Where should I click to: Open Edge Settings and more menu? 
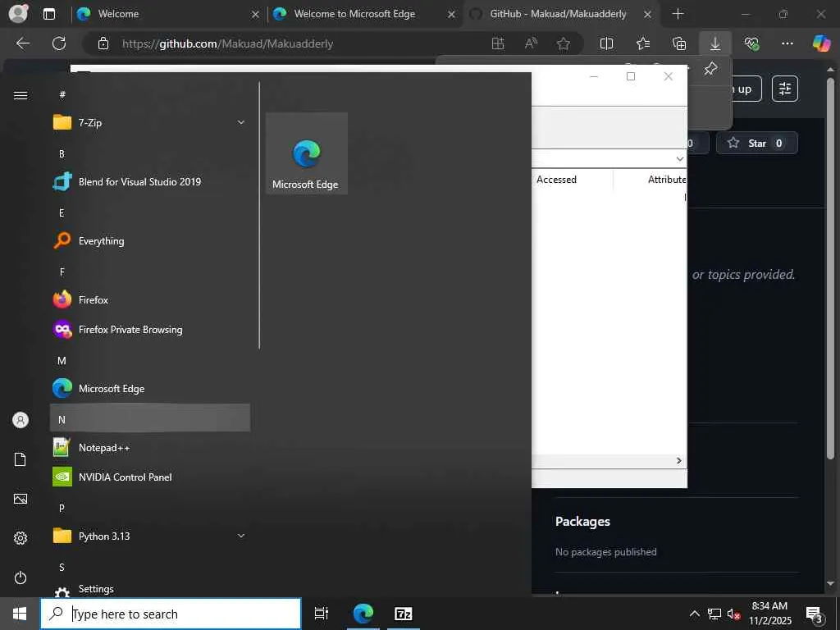pyautogui.click(x=787, y=43)
